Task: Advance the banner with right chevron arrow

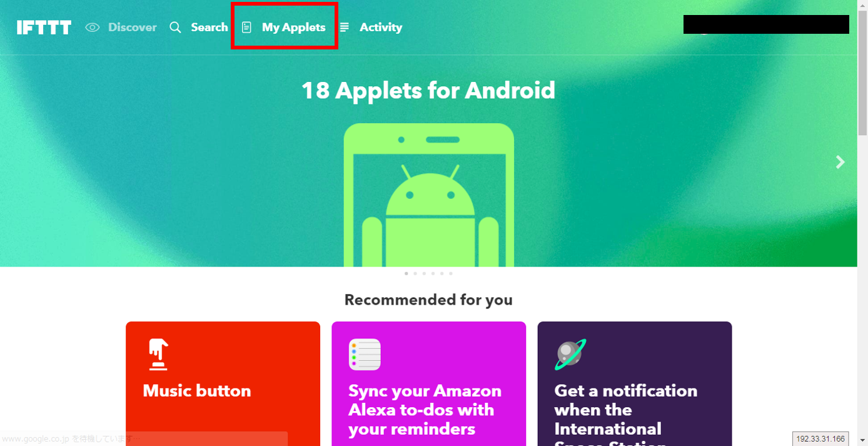Action: click(x=840, y=162)
